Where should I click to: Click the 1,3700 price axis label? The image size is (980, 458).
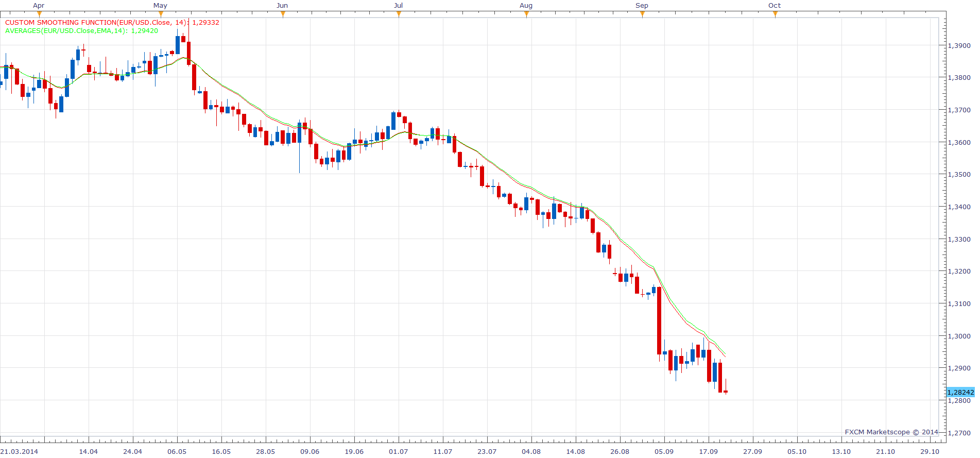959,110
